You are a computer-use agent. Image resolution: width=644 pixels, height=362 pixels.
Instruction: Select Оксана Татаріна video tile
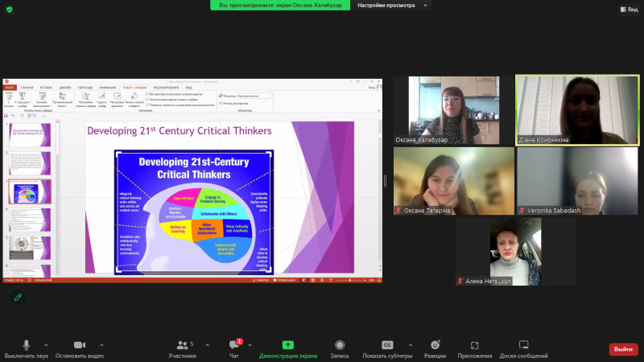pos(454,181)
